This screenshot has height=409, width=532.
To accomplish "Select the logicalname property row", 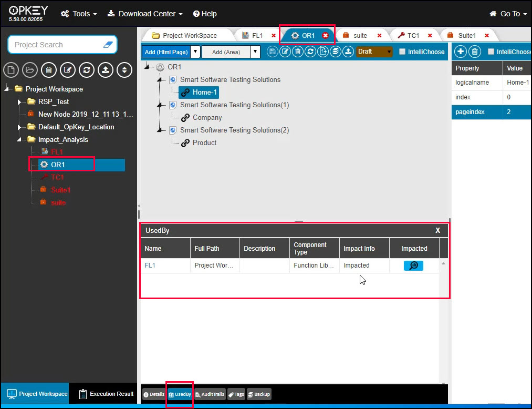I will [491, 83].
